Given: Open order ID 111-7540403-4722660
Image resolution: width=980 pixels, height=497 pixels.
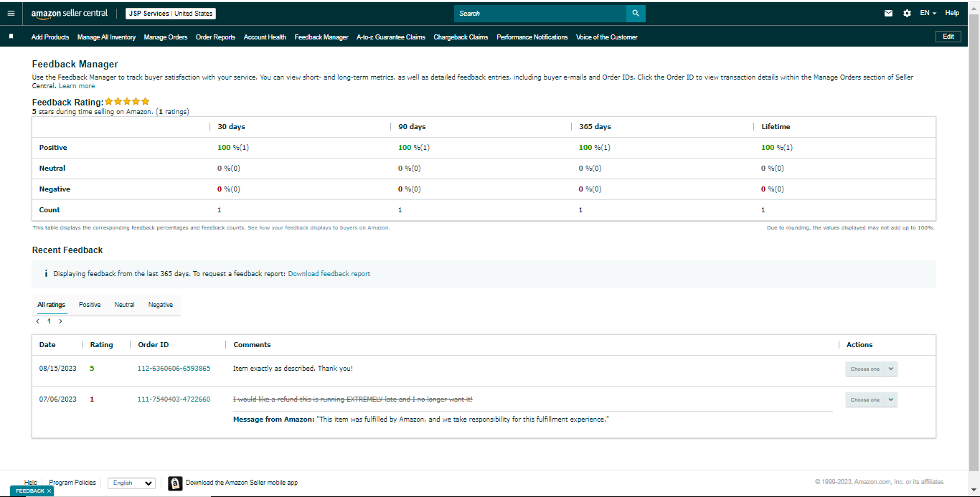Looking at the screenshot, I should (x=174, y=399).
